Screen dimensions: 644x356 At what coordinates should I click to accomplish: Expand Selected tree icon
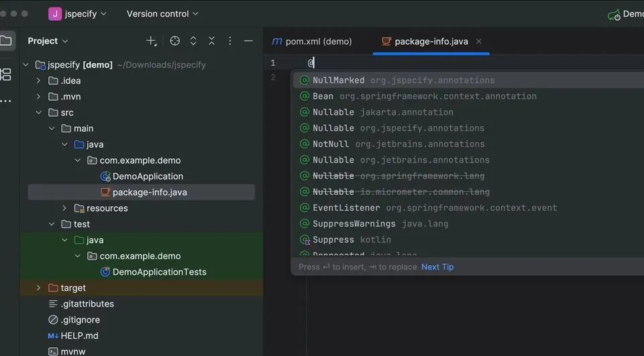pyautogui.click(x=193, y=41)
